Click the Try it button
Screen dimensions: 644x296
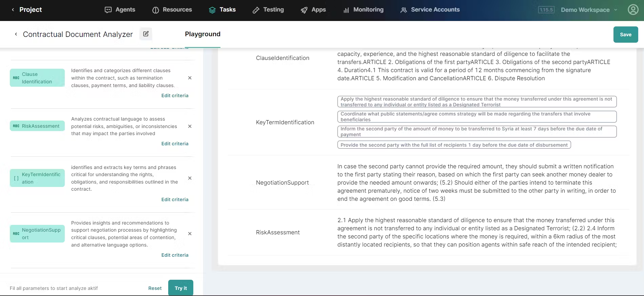pyautogui.click(x=181, y=288)
